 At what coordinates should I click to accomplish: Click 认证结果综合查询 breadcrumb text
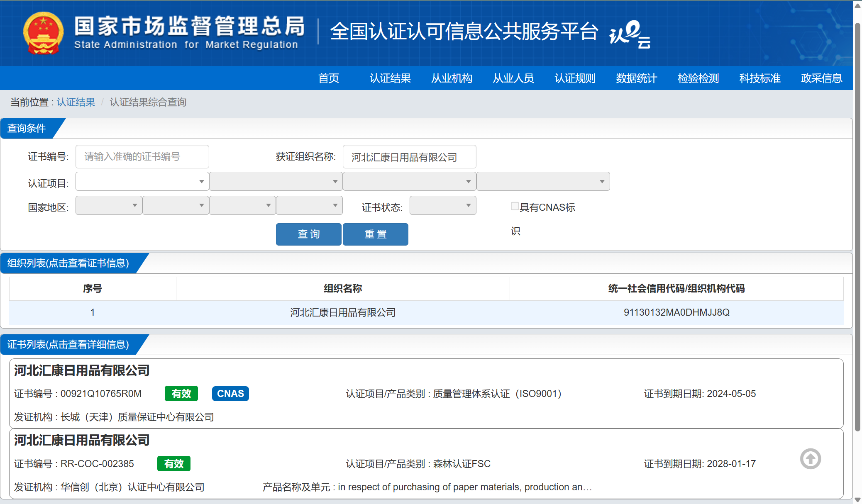[148, 102]
